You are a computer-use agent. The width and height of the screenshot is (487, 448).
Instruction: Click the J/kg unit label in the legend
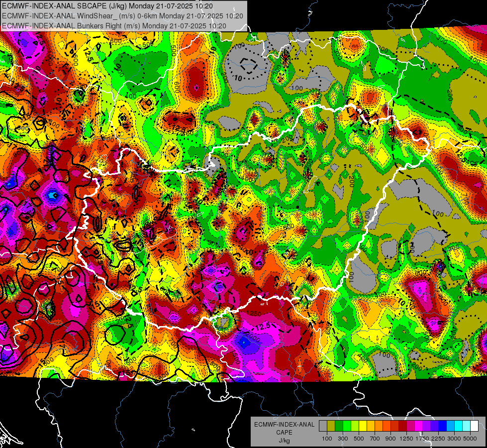pyautogui.click(x=284, y=441)
